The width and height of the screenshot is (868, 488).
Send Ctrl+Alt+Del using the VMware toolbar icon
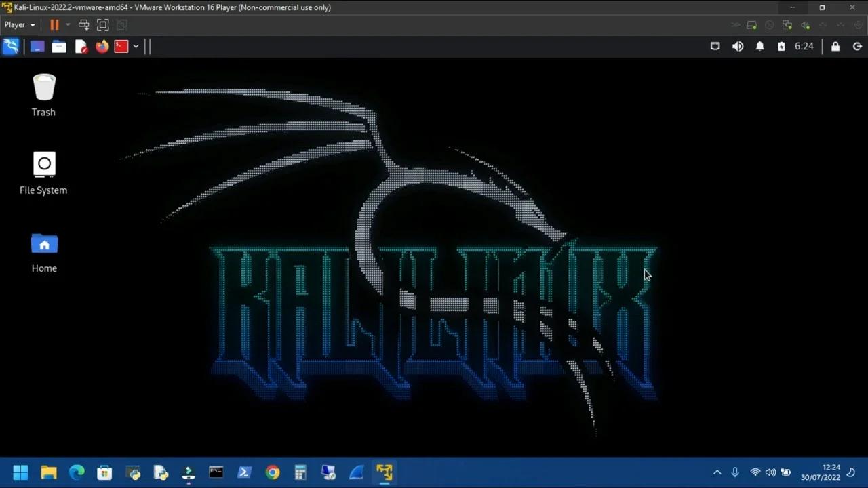[x=84, y=24]
